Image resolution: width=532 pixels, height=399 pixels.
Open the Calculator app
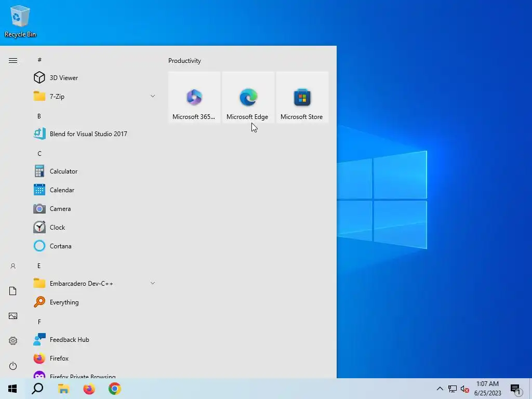click(x=94, y=171)
